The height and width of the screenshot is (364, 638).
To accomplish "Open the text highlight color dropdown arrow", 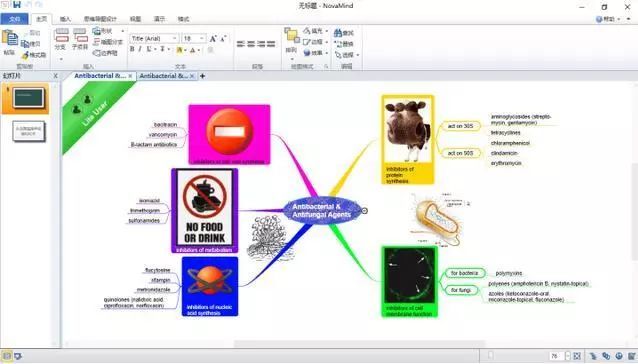I will coord(185,50).
